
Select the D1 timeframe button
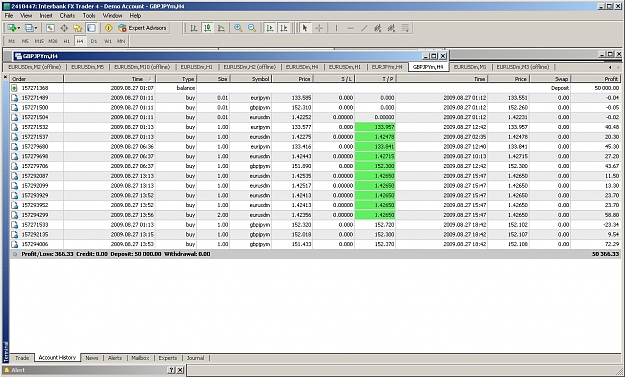[94, 41]
